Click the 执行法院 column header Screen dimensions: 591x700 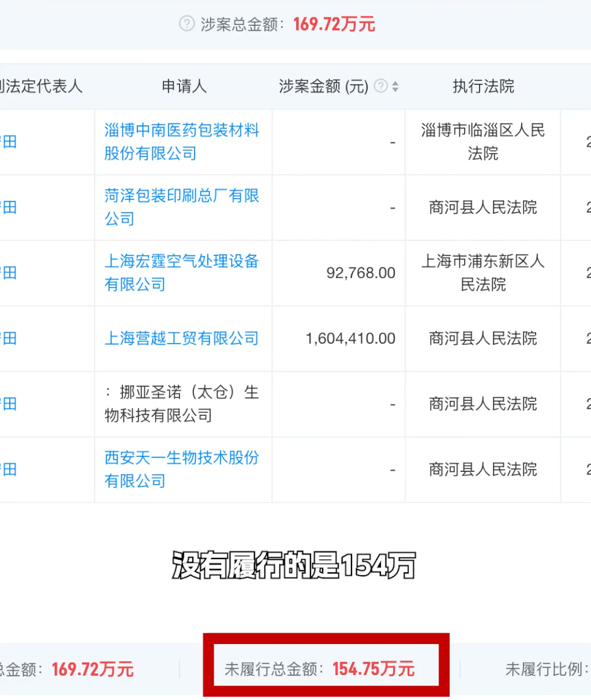coord(483,87)
